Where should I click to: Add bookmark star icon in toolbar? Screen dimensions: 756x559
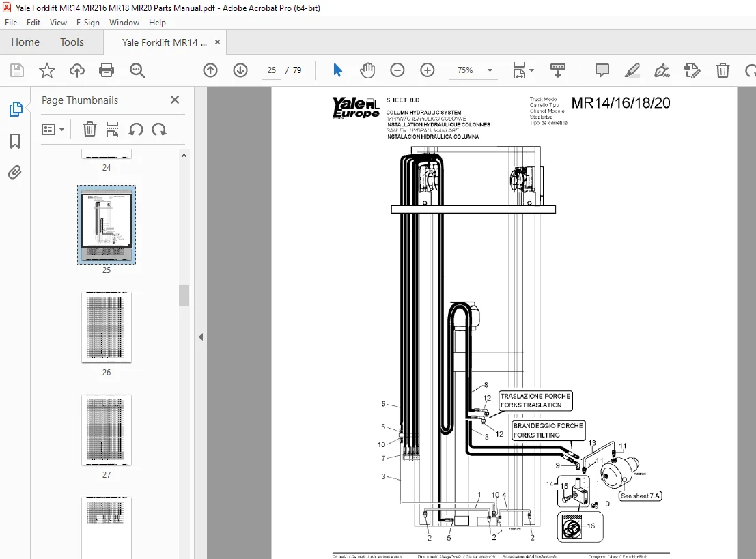[x=46, y=70]
